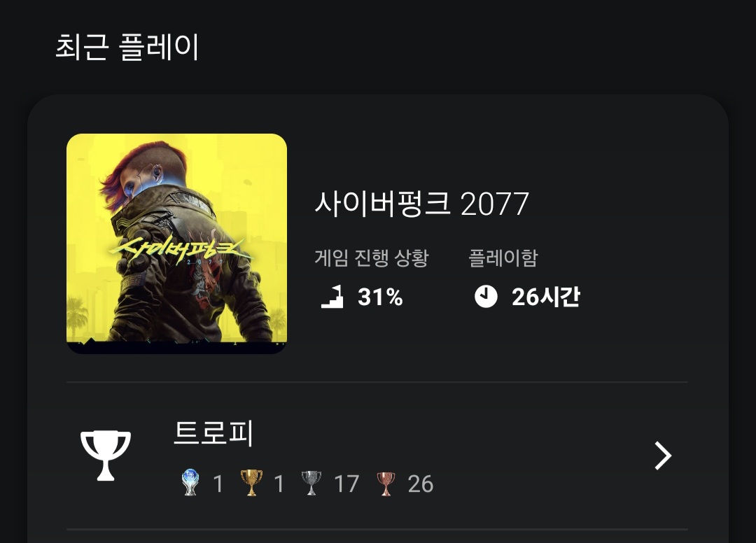Click the bronze trophy count 26
The width and height of the screenshot is (756, 543).
pos(421,484)
